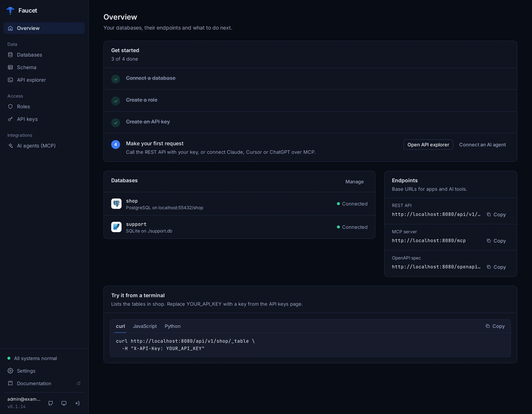The width and height of the screenshot is (532, 414).
Task: Open Databases in the sidebar
Action: (44, 55)
